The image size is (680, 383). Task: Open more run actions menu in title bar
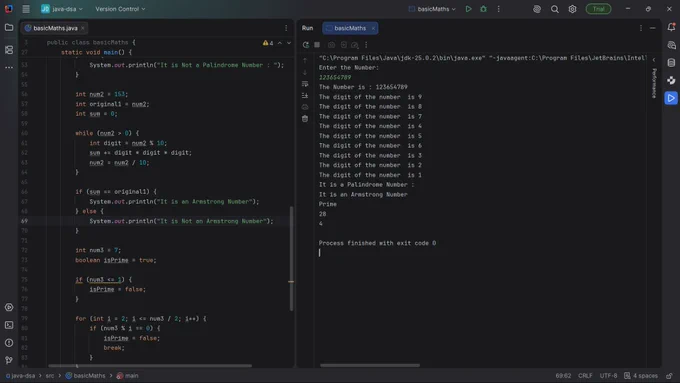point(498,9)
